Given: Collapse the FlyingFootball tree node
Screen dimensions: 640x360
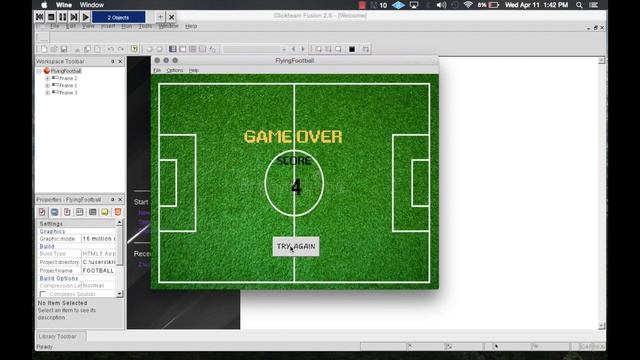Looking at the screenshot, I should [39, 71].
